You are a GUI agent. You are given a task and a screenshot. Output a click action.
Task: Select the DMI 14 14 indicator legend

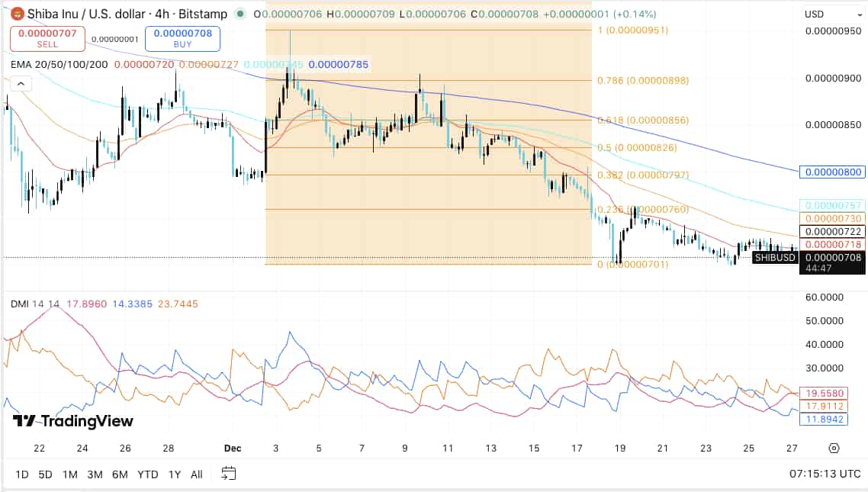click(x=35, y=304)
